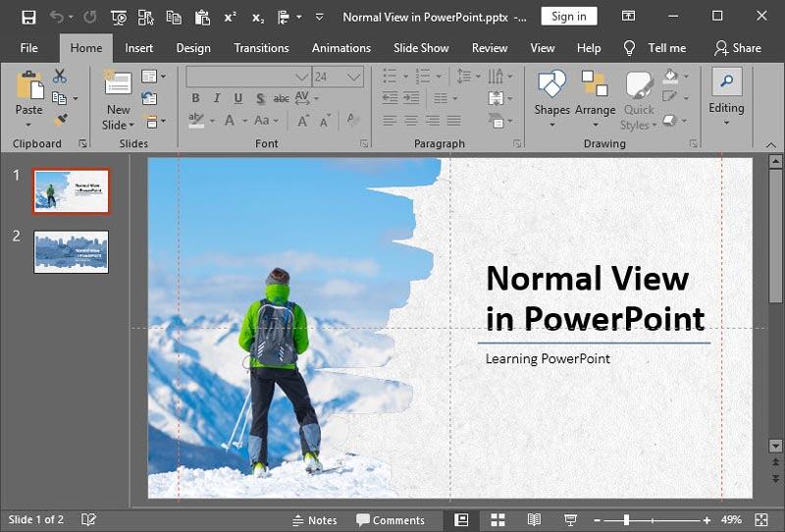Toggle Underline formatting

click(x=238, y=98)
